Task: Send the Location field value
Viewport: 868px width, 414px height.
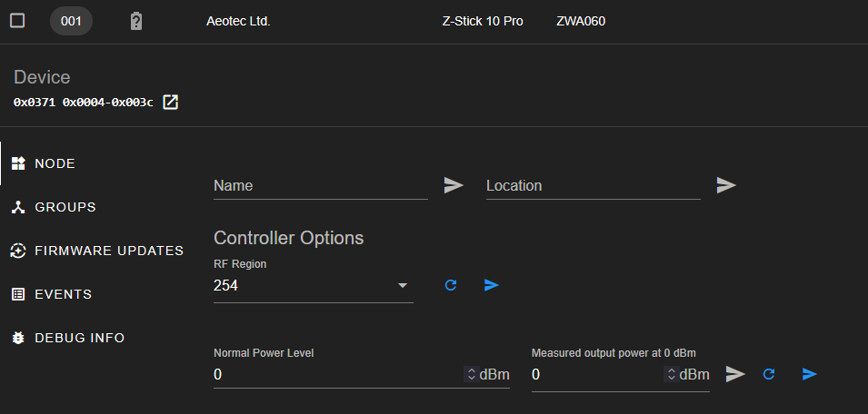Action: click(x=726, y=185)
